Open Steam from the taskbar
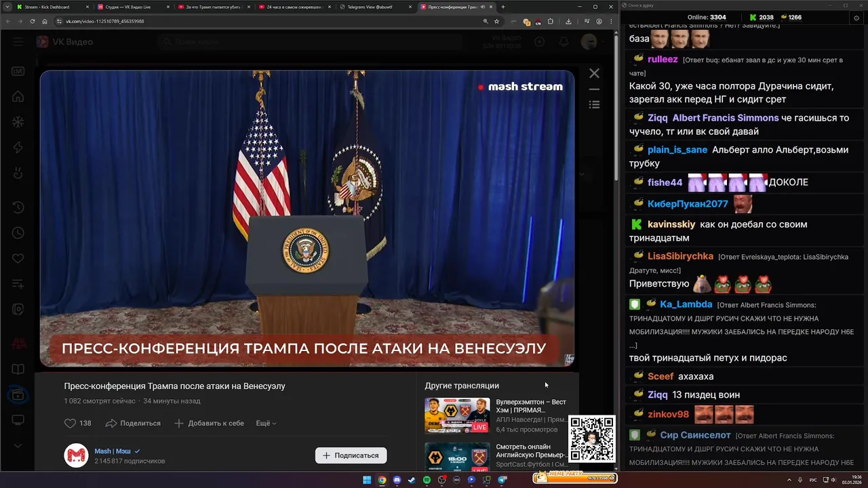This screenshot has width=868, height=488. tap(412, 480)
